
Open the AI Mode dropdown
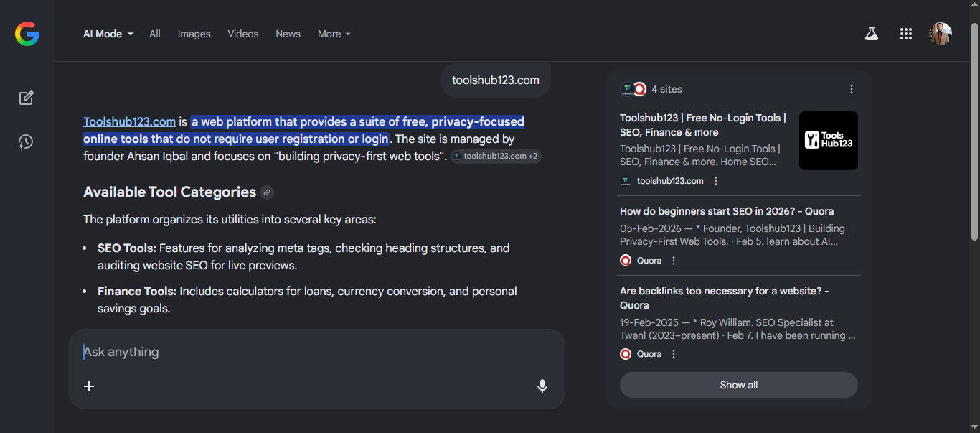pos(108,34)
